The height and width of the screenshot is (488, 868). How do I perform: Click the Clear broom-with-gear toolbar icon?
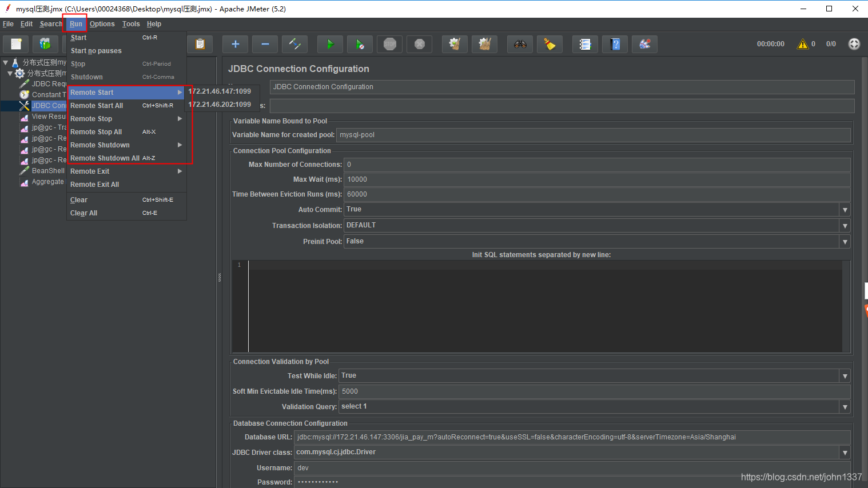click(455, 44)
